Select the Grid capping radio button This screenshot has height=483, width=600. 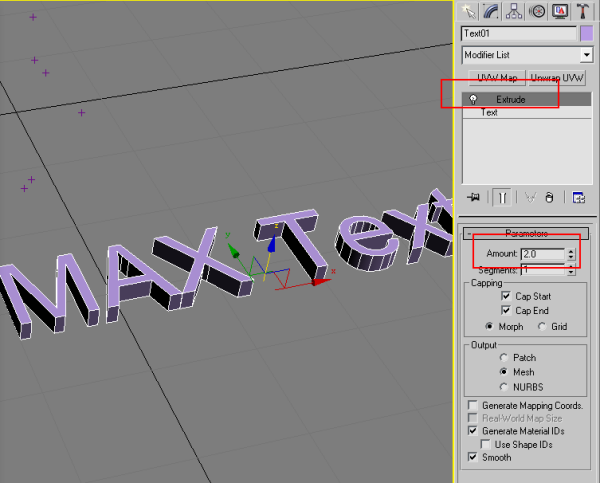coord(541,326)
